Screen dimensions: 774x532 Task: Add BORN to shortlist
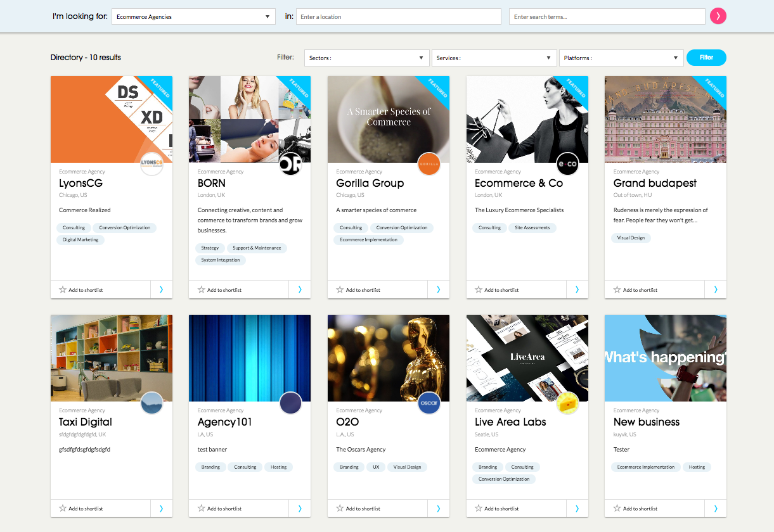pyautogui.click(x=220, y=290)
